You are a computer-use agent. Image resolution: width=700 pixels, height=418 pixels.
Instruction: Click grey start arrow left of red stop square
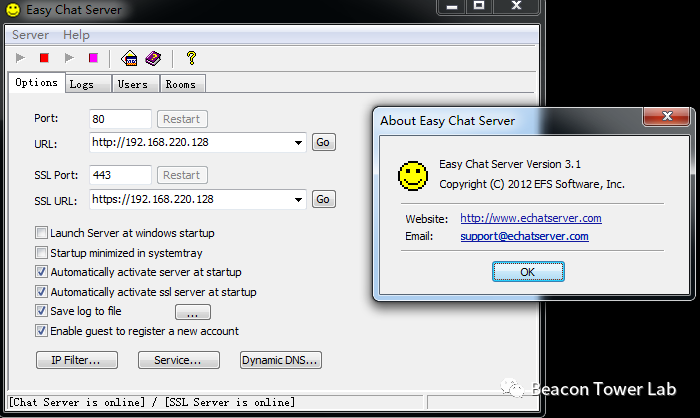[20, 58]
